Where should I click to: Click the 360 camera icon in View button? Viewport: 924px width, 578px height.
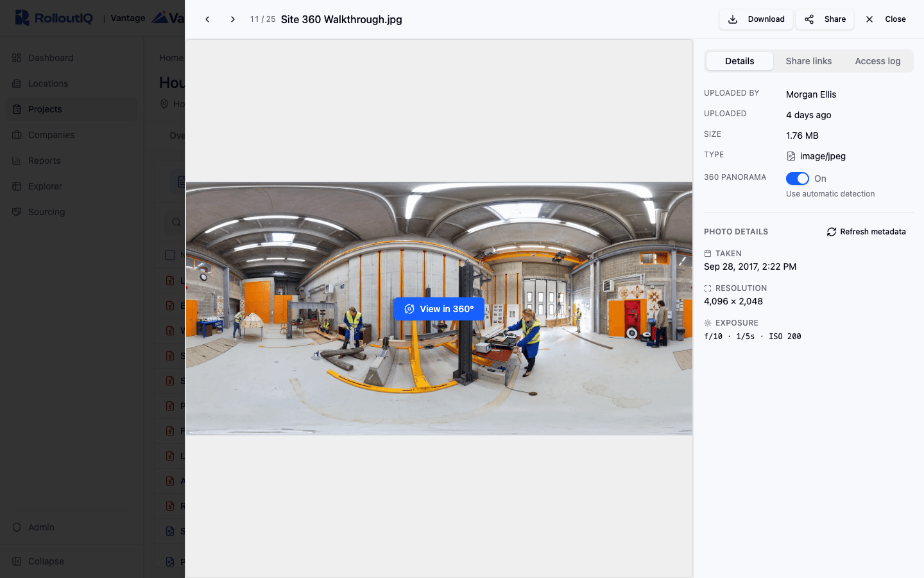[409, 309]
